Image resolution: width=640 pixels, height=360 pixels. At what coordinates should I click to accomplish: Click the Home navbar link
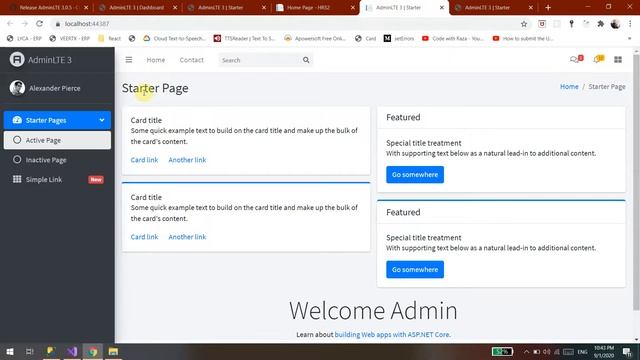156,60
